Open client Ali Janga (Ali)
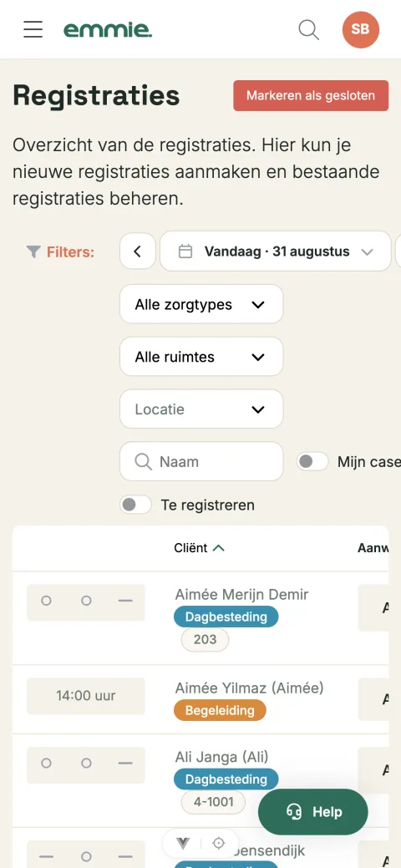The height and width of the screenshot is (868, 401). click(221, 757)
